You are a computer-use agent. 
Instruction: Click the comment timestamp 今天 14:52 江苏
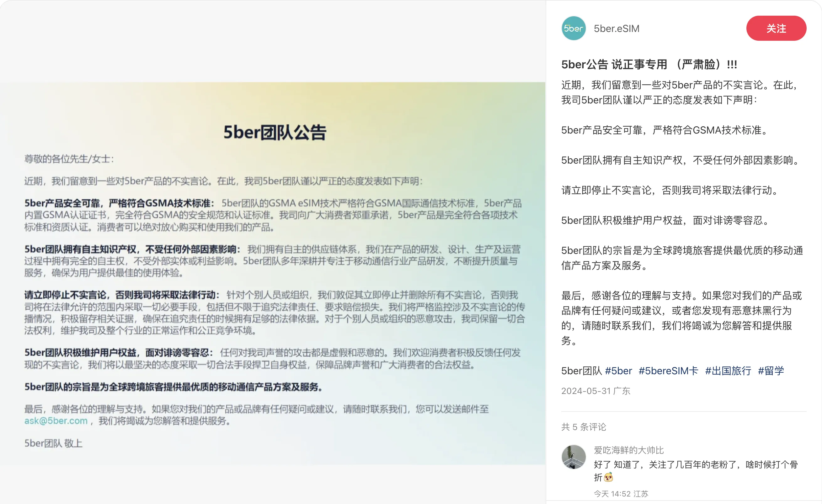621,494
